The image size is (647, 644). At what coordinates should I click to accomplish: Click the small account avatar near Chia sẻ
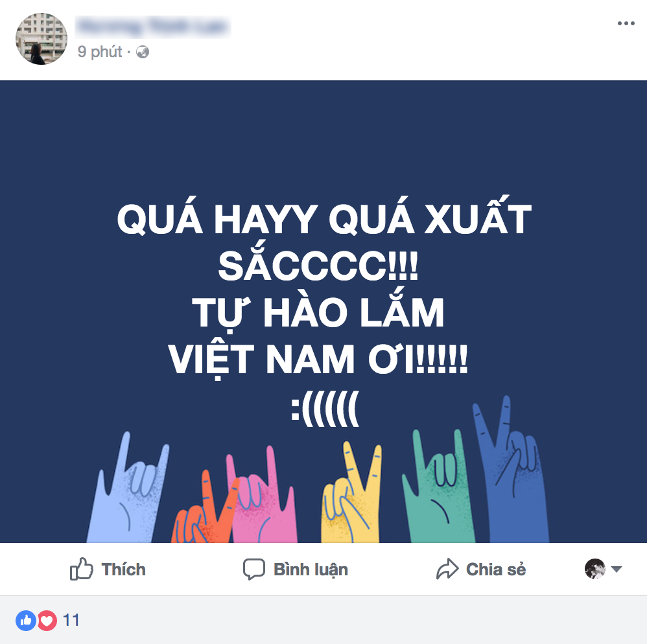pyautogui.click(x=595, y=569)
